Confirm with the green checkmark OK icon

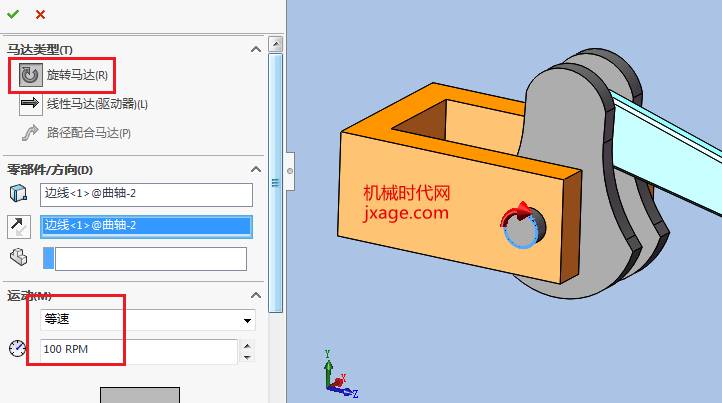coord(13,14)
